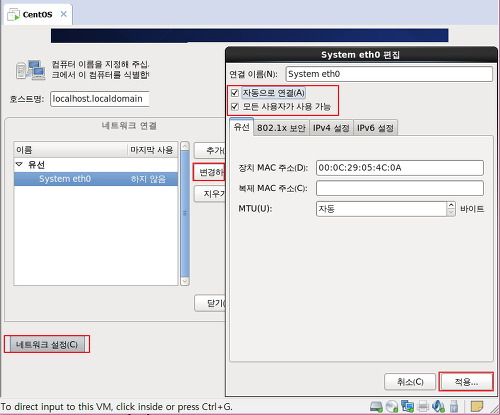Click the '장치 MAC 주소(D)' field

pyautogui.click(x=400, y=168)
